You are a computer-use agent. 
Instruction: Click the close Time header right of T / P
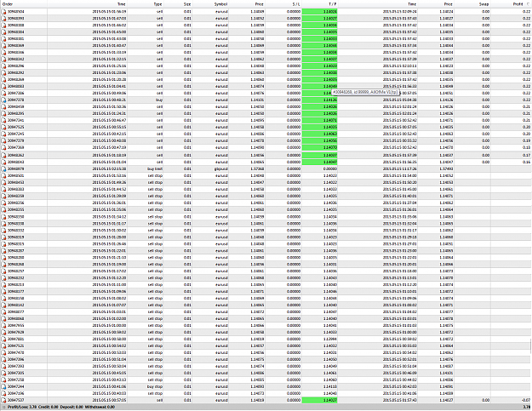tap(412, 4)
